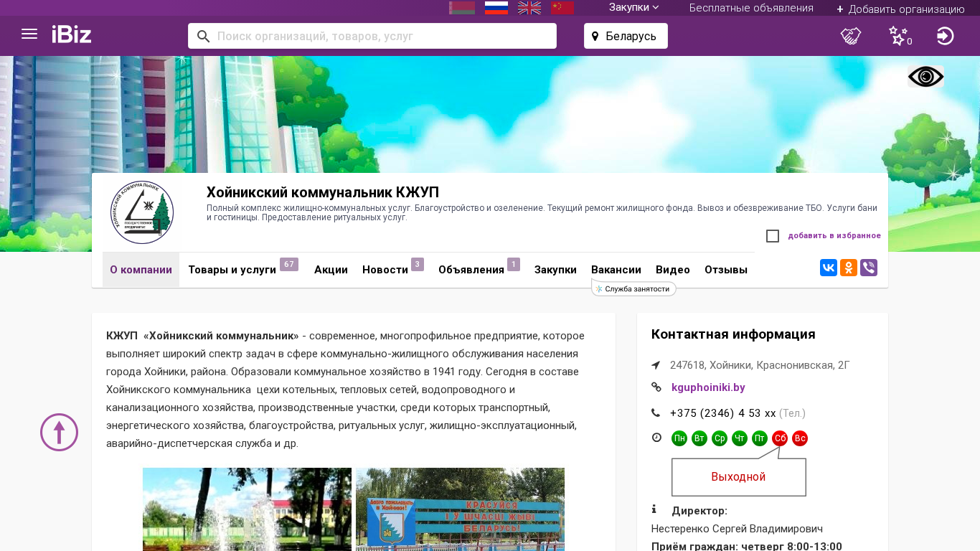The height and width of the screenshot is (551, 980).
Task: Share via Viber
Action: point(869,268)
